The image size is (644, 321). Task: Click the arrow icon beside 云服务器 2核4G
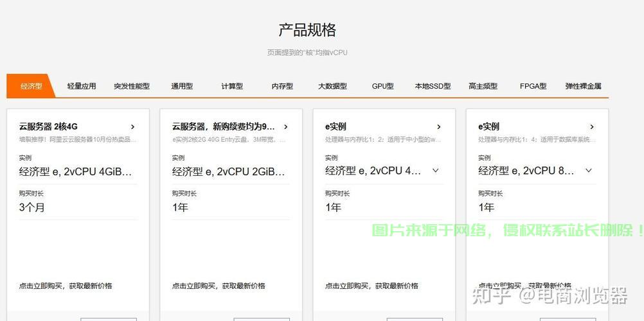132,127
